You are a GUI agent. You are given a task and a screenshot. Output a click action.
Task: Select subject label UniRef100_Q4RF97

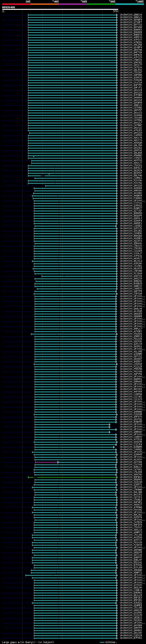pyautogui.click(x=131, y=557)
